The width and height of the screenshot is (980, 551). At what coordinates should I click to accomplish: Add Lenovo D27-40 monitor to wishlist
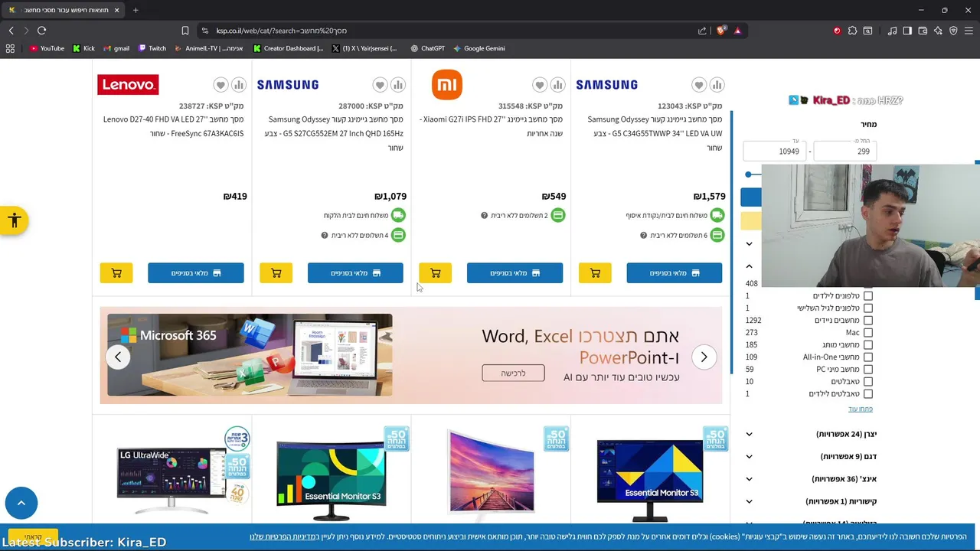(x=220, y=85)
